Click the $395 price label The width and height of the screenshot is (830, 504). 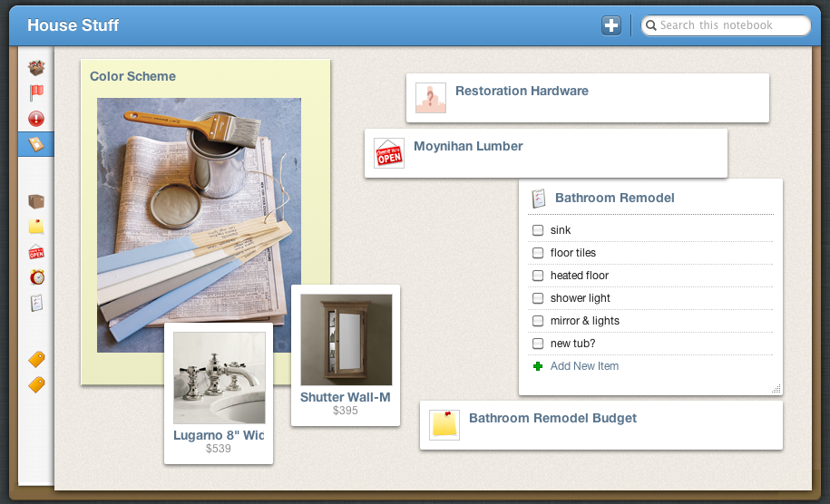(345, 411)
